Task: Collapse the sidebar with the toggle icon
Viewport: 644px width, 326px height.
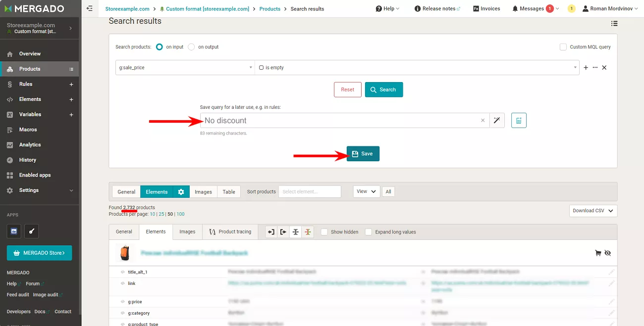Action: click(x=89, y=8)
